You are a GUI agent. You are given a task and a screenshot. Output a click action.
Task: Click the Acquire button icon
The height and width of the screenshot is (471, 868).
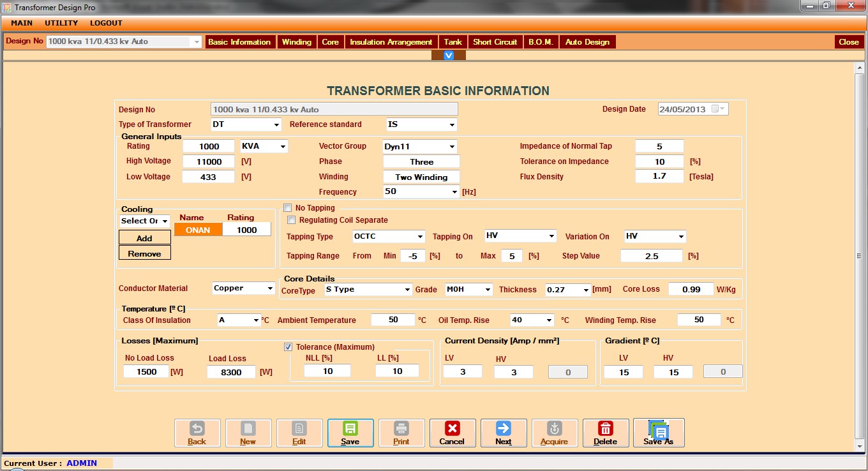(x=555, y=428)
